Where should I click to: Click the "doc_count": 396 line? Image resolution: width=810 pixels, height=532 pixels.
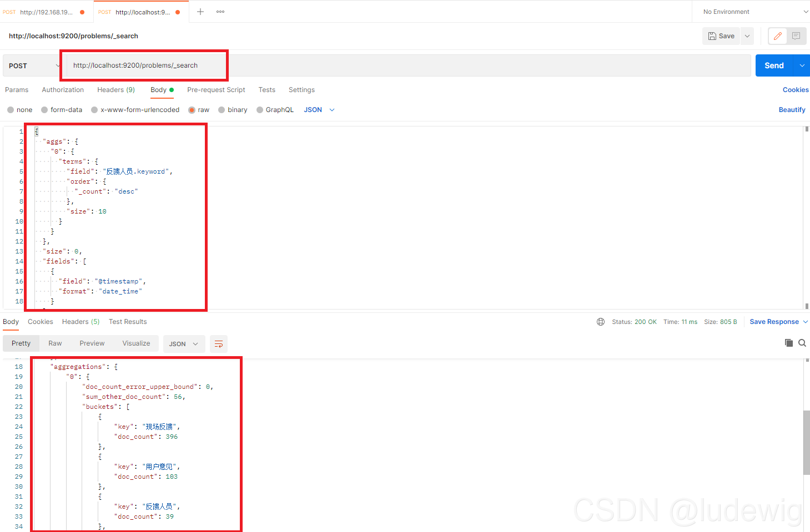click(x=146, y=437)
